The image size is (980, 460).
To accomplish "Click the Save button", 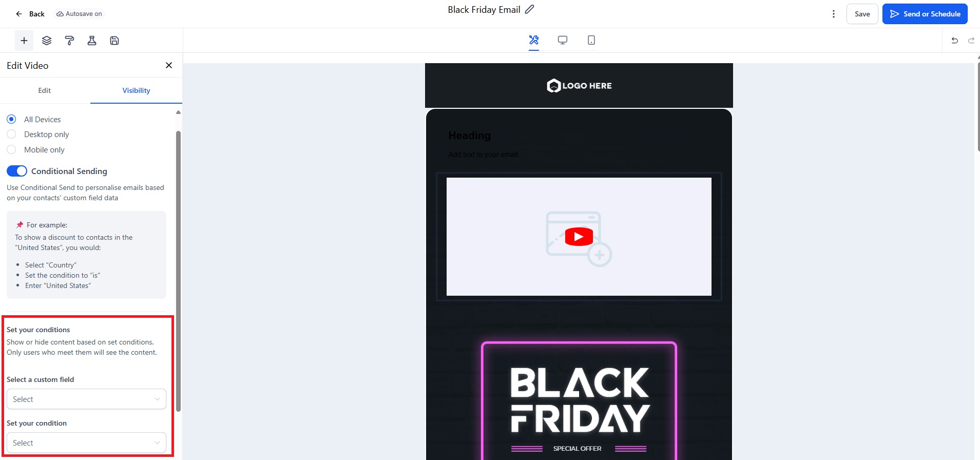I will coord(862,14).
